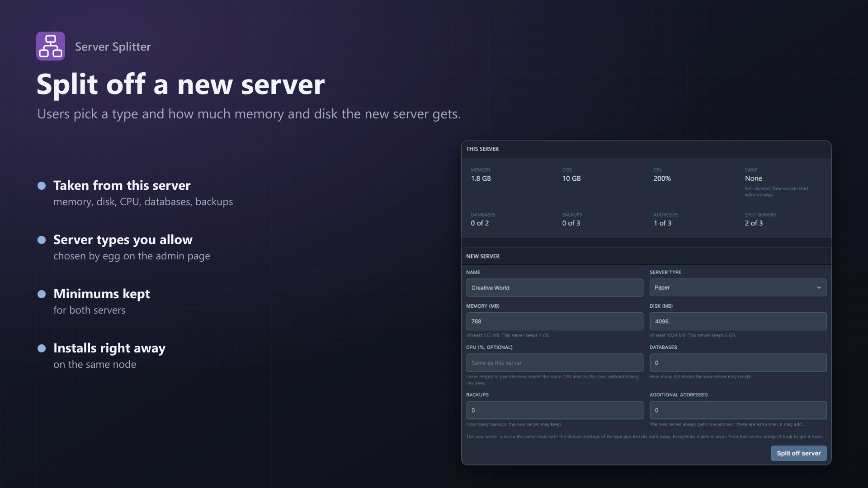Viewport: 868px width, 488px height.
Task: Click the split servers value 2 of 3
Action: [x=754, y=223]
